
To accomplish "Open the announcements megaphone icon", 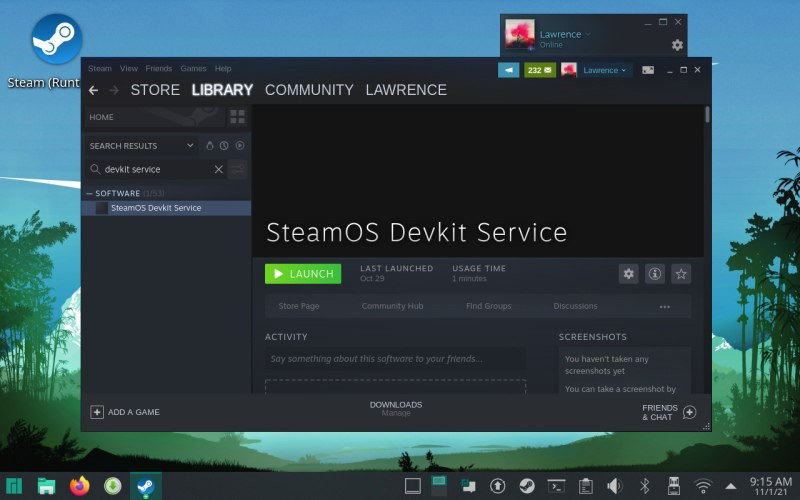I will pos(509,70).
